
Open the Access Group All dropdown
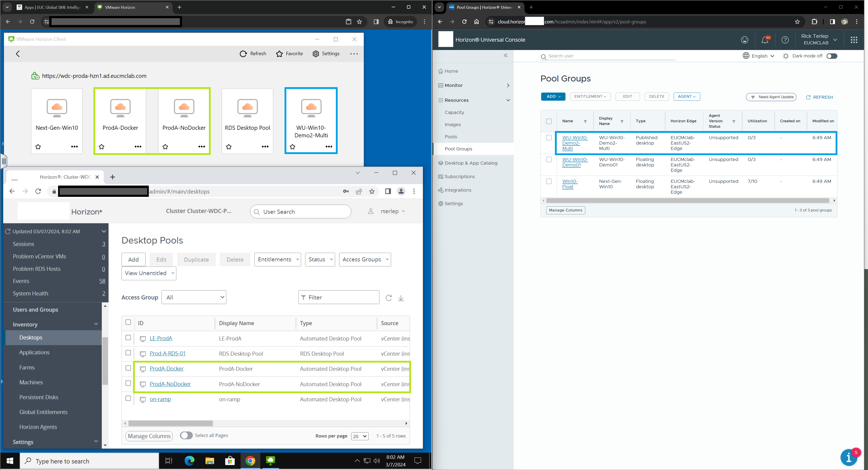coord(194,297)
